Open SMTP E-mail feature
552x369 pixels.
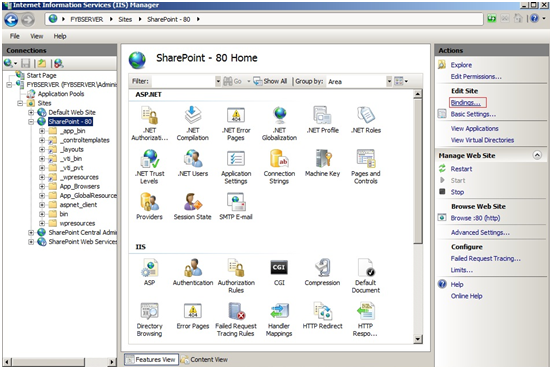(236, 206)
